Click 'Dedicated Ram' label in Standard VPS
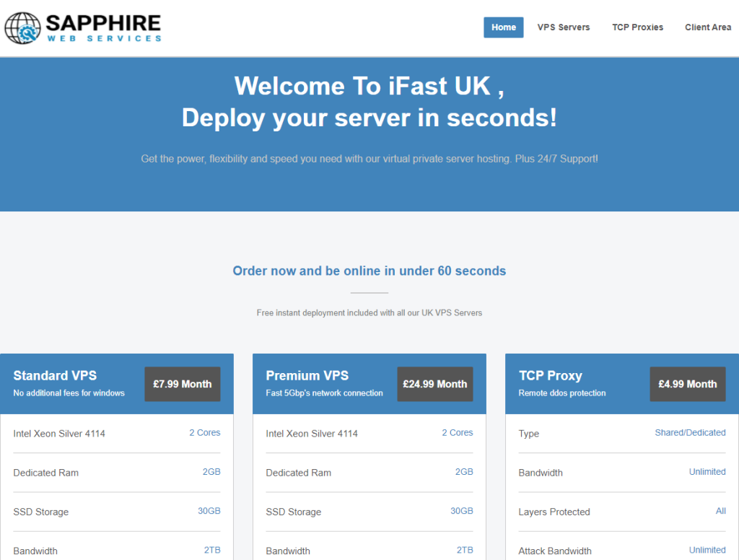This screenshot has height=560, width=739. [45, 473]
